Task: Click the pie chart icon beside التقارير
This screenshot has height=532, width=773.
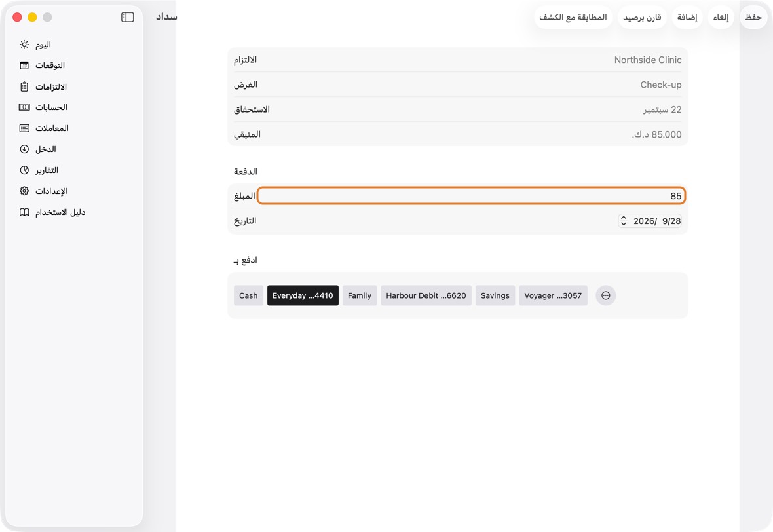Action: pos(24,170)
